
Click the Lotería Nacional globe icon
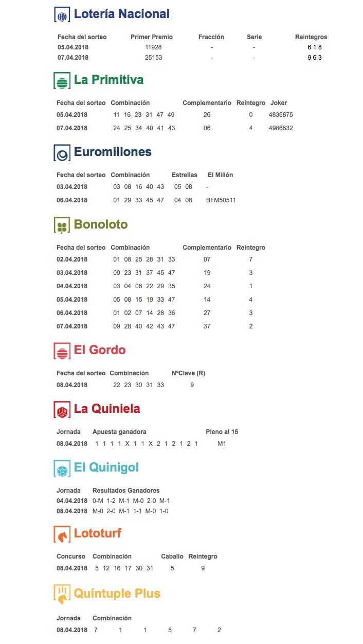point(62,15)
